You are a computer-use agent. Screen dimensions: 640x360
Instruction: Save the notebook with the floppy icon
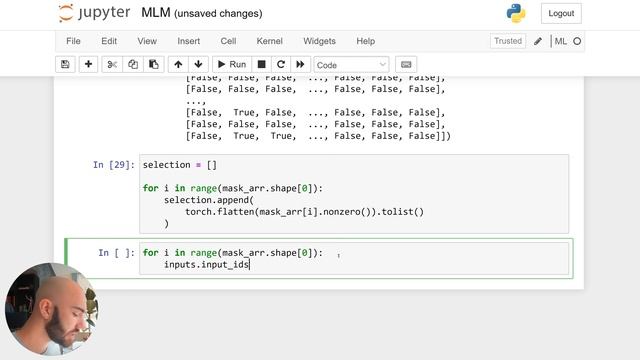coord(65,64)
